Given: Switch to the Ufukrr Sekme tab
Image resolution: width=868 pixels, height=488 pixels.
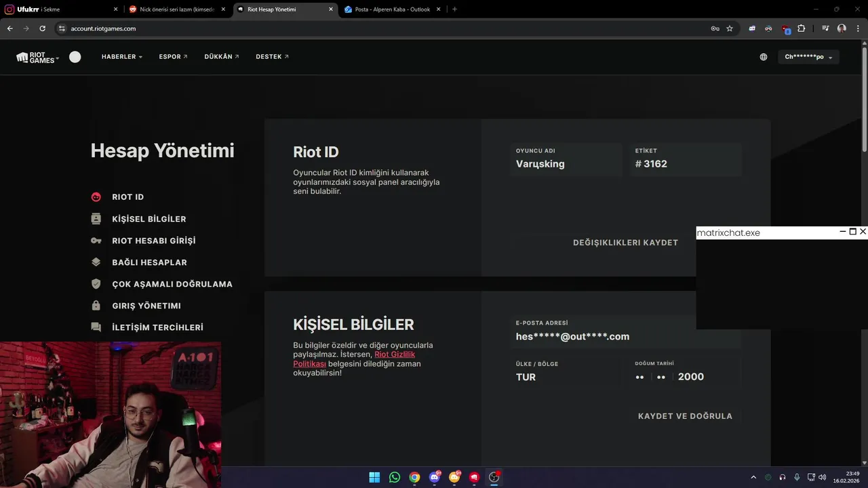Looking at the screenshot, I should [x=61, y=9].
